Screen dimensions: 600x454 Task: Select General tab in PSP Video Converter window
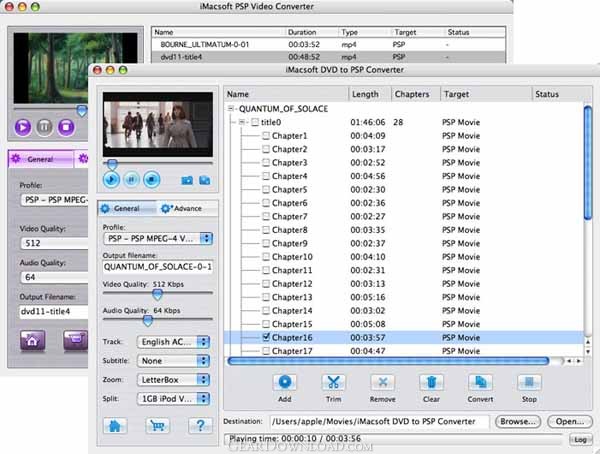41,159
